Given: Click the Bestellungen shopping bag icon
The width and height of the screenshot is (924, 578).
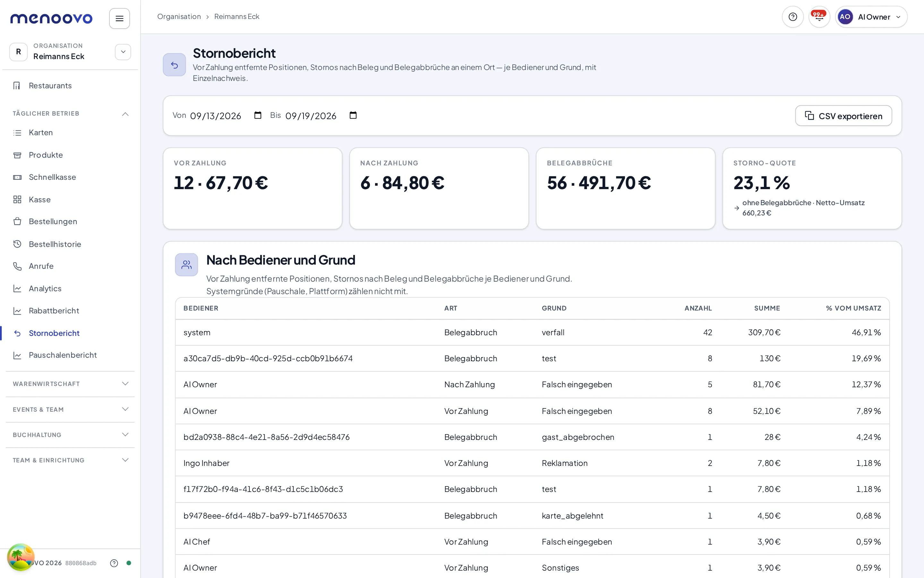Looking at the screenshot, I should [17, 221].
